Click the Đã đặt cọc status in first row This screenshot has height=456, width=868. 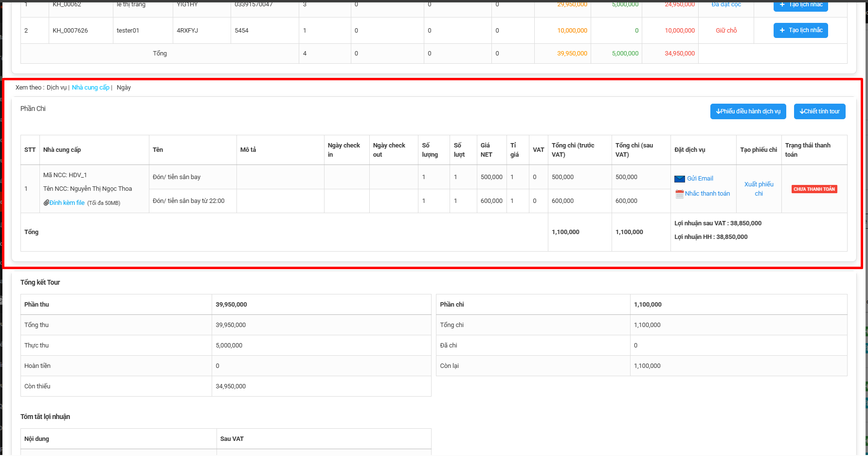726,4
